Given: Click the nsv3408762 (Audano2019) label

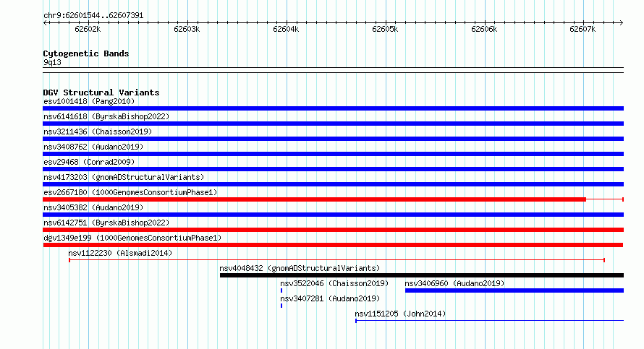Looking at the screenshot, I should (x=93, y=147).
